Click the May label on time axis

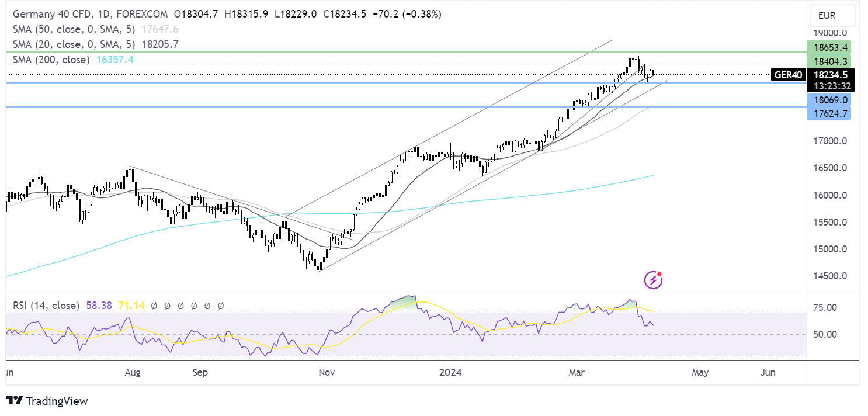(x=700, y=373)
